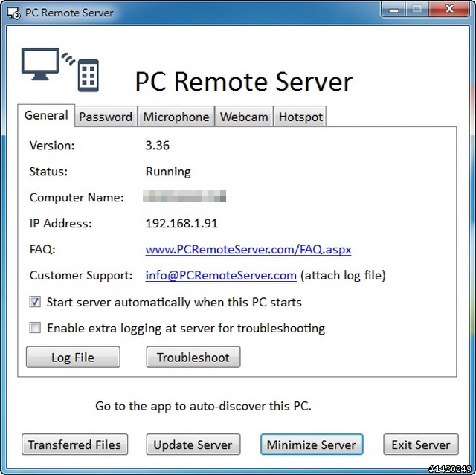Minimize the window from the title bar

tap(393, 10)
